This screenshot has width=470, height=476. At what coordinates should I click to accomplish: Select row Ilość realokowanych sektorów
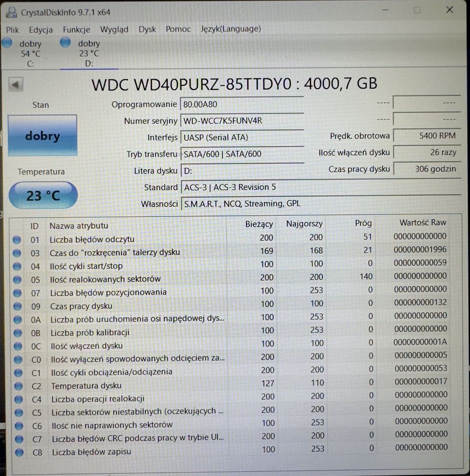pyautogui.click(x=231, y=278)
